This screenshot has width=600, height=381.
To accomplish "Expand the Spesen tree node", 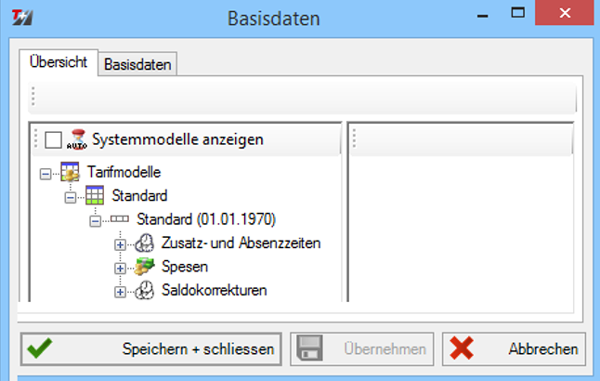I will pos(120,269).
